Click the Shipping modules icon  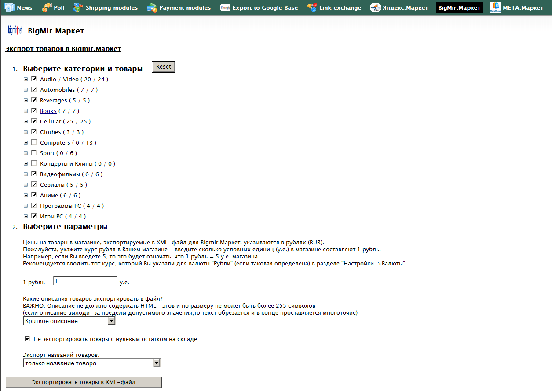79,7
